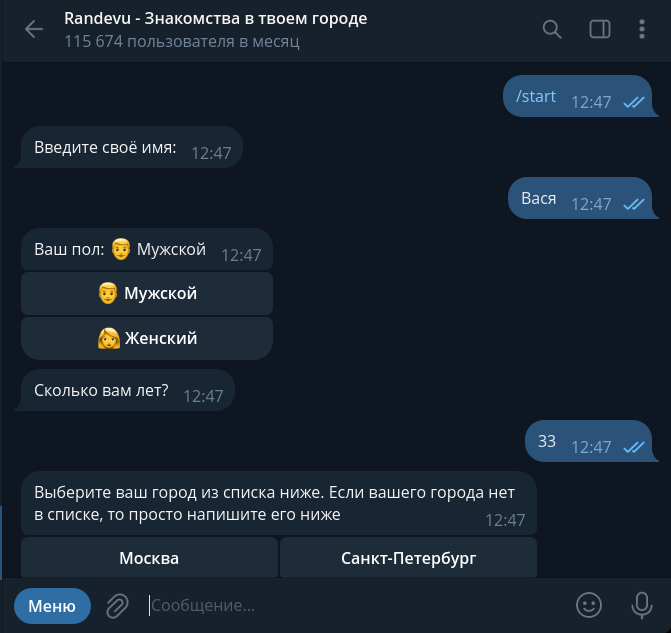
Task: Click the /start command message
Action: (x=536, y=97)
